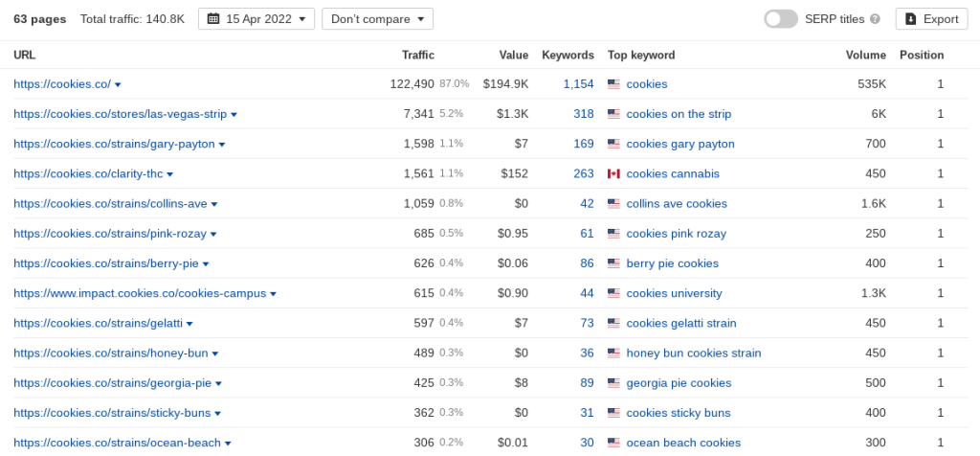Expand caret for pink-rozay URL
This screenshot has width=980, height=456.
213,234
